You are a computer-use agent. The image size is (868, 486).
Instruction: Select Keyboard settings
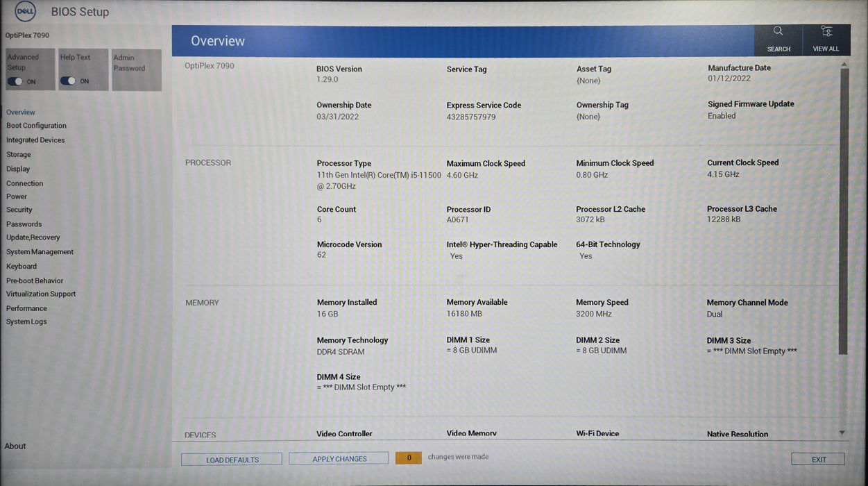[22, 267]
